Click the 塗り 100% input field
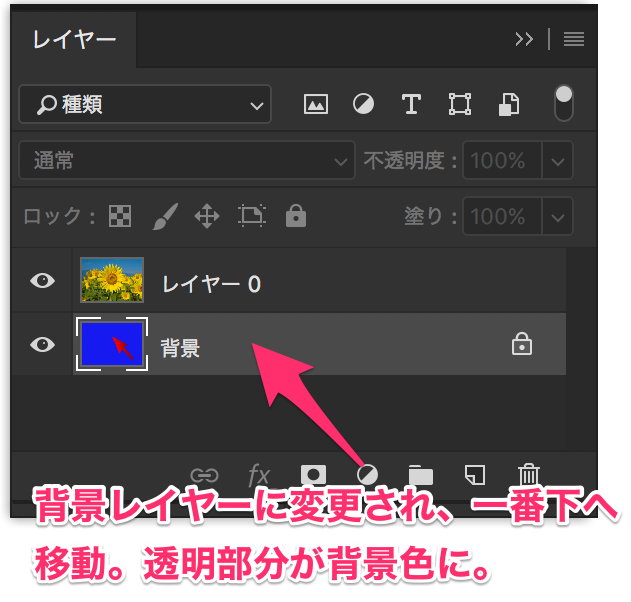The height and width of the screenshot is (602, 631). pos(502,216)
